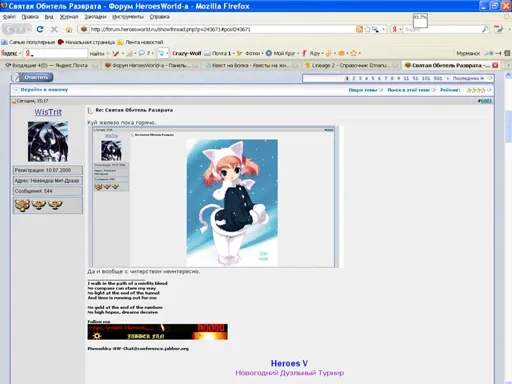The image size is (512, 384).
Task: Reload the page with the blue refresh icon
Action: coord(40,29)
